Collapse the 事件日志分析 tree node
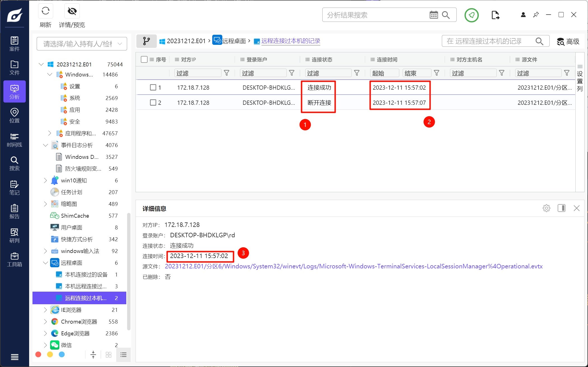Viewport: 588px width, 367px height. tap(45, 145)
